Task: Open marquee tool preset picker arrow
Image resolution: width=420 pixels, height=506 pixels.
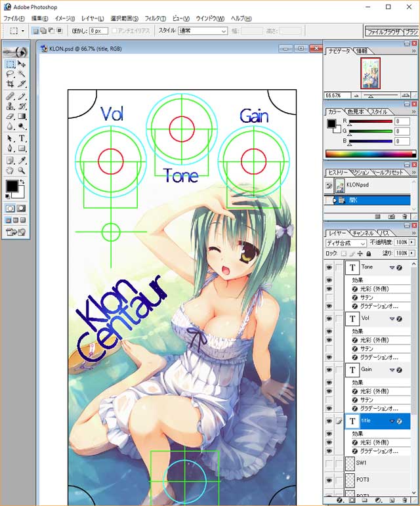Action: pos(22,31)
